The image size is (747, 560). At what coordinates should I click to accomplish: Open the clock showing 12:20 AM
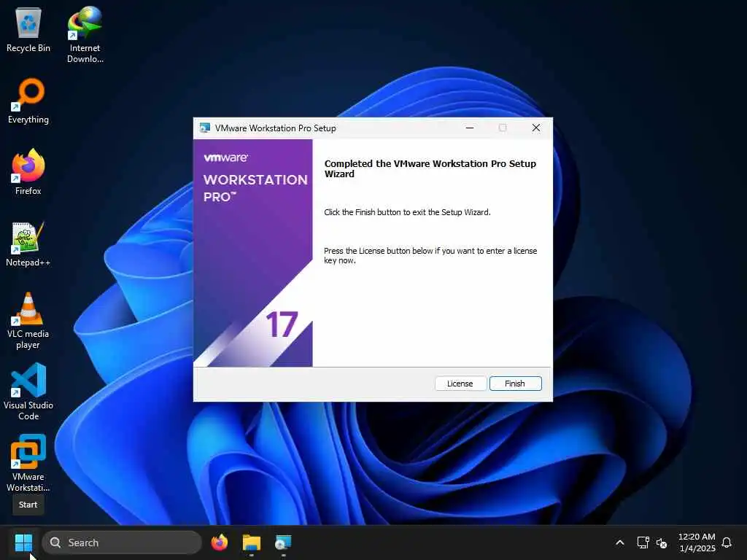pyautogui.click(x=697, y=542)
